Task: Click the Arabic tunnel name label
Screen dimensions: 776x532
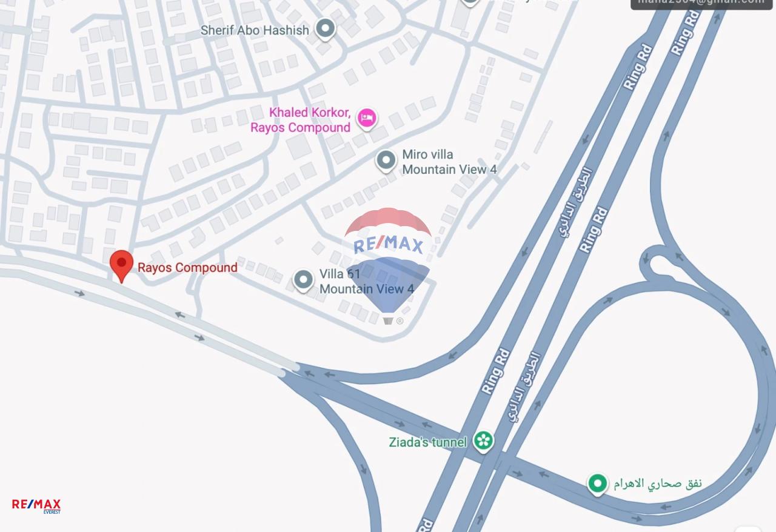Action: 657,484
